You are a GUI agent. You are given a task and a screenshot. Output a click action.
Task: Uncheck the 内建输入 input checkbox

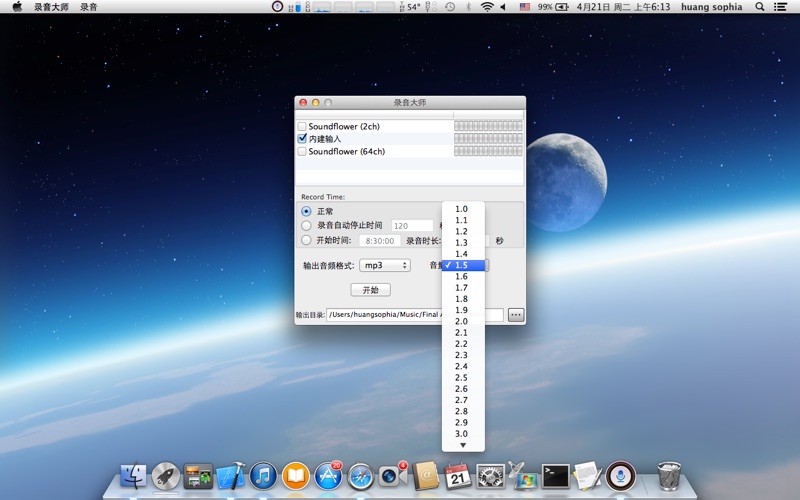[302, 139]
